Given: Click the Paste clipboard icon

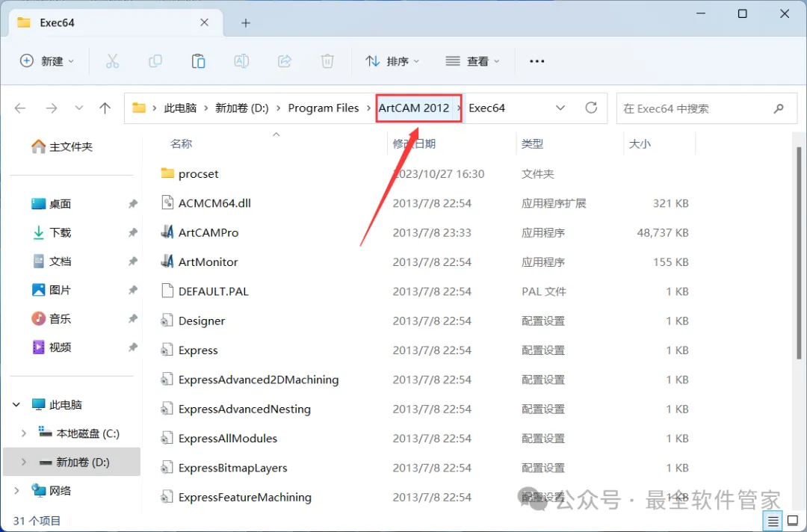Looking at the screenshot, I should 198,61.
